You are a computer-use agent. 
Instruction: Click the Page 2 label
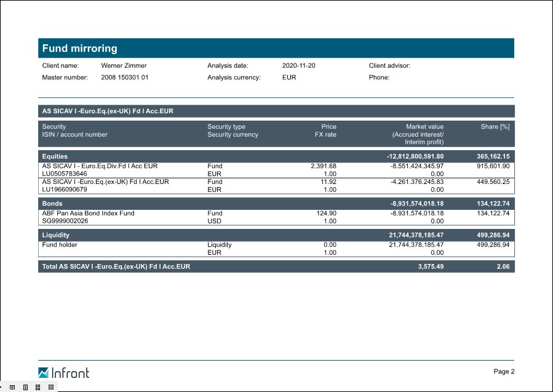503,371
